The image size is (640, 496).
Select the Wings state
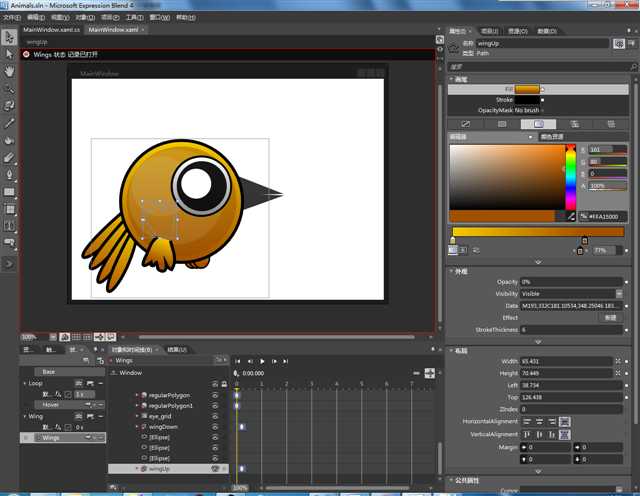point(63,438)
